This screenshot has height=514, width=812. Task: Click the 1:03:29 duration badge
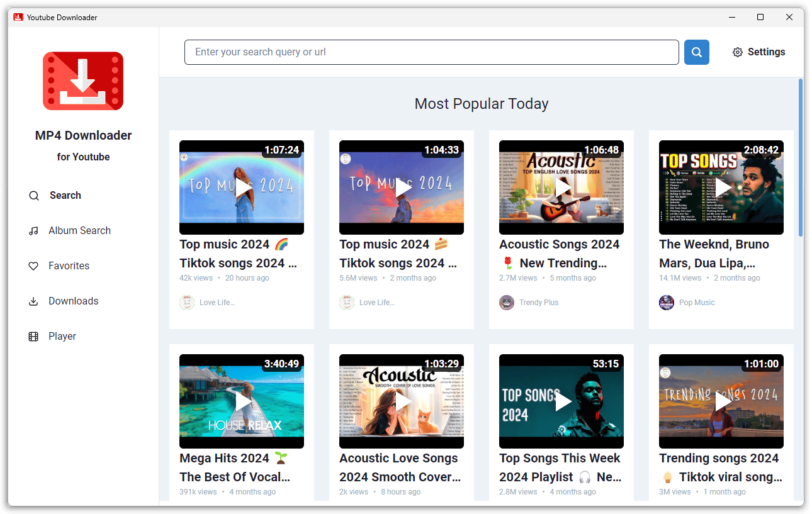(442, 364)
